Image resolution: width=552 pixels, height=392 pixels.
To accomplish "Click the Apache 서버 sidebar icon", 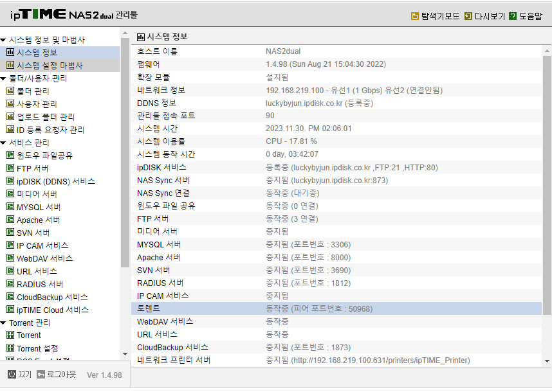I will point(10,220).
